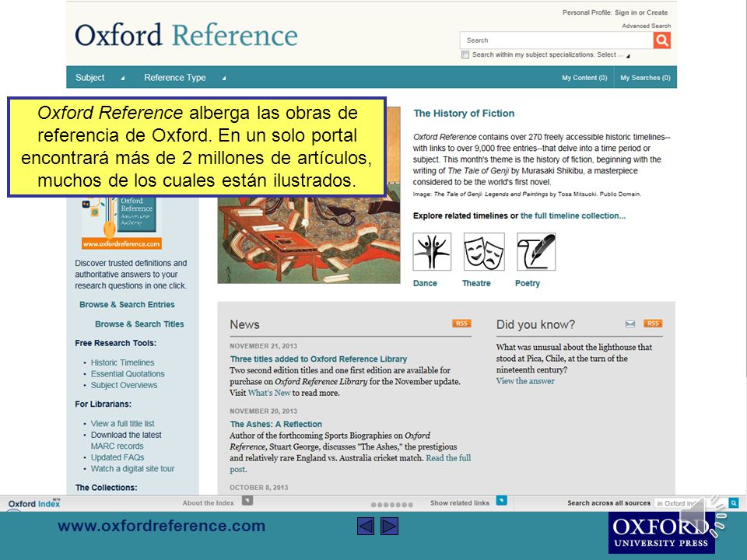Open the Theatre masks timeline icon
The width and height of the screenshot is (747, 560).
click(484, 252)
